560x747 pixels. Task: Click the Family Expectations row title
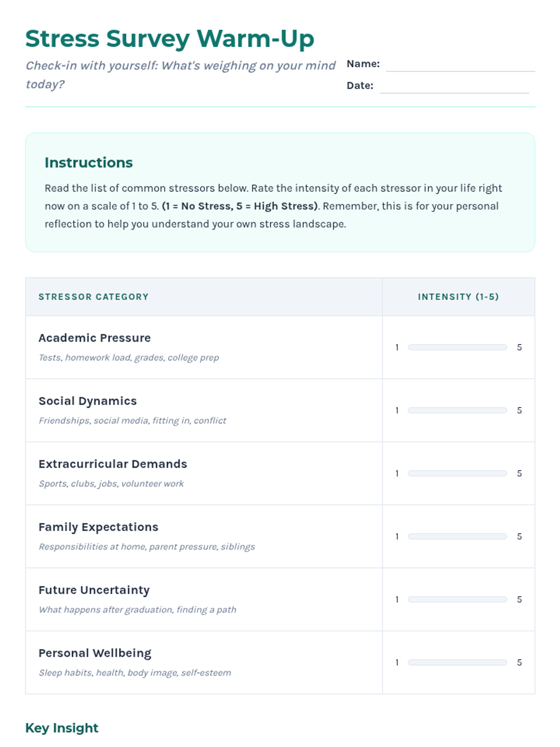[98, 527]
